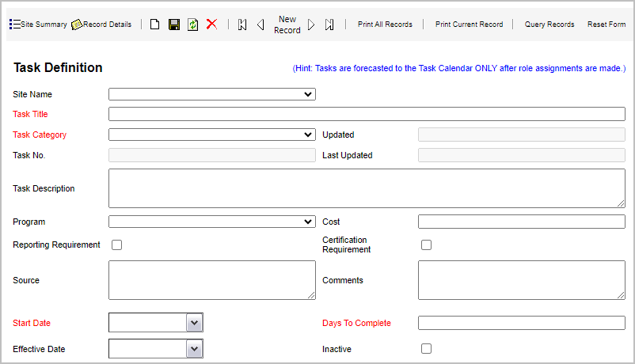Click the red X delete icon
The height and width of the screenshot is (364, 635).
click(x=211, y=25)
